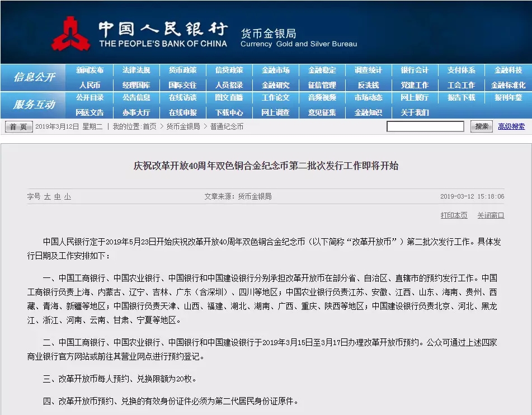Image resolution: width=532 pixels, height=415 pixels.
Task: Follow the 货币金银局 breadcrumb link
Action: pyautogui.click(x=183, y=126)
